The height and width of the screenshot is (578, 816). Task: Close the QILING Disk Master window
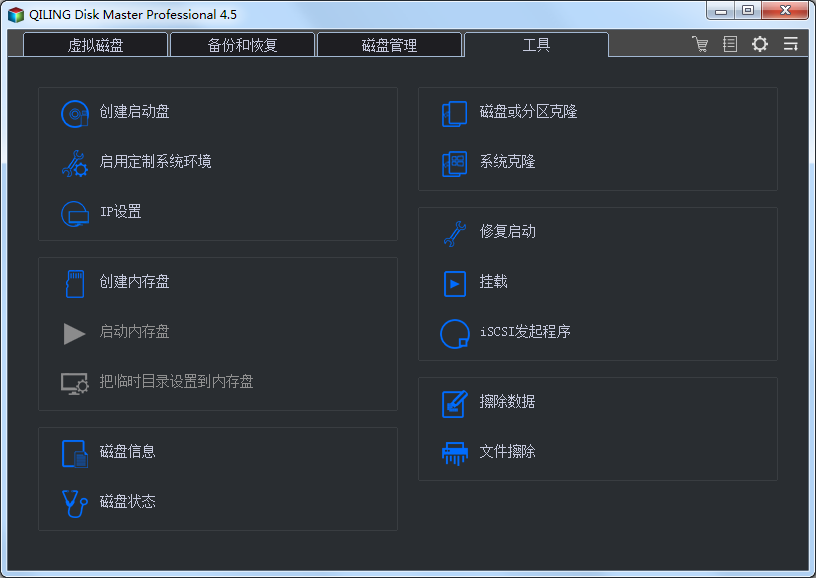click(x=785, y=11)
